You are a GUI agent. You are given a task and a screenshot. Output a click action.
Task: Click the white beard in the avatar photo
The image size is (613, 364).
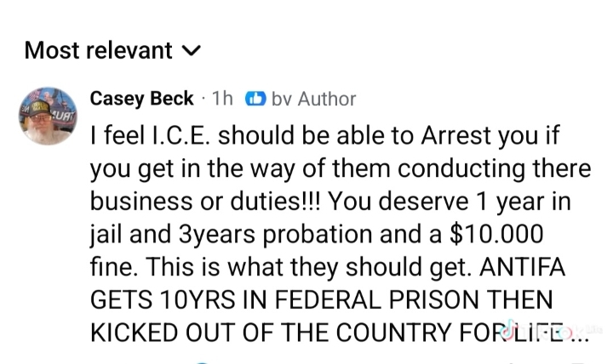point(47,130)
